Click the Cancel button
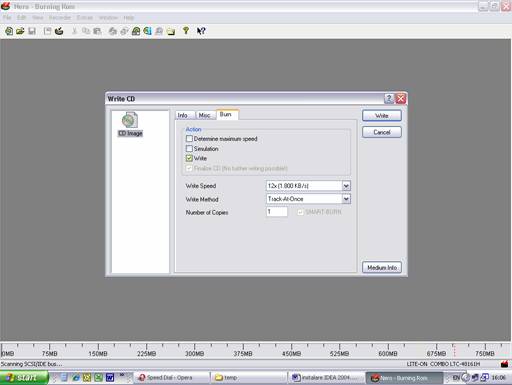Image resolution: width=512 pixels, height=385 pixels. [382, 132]
